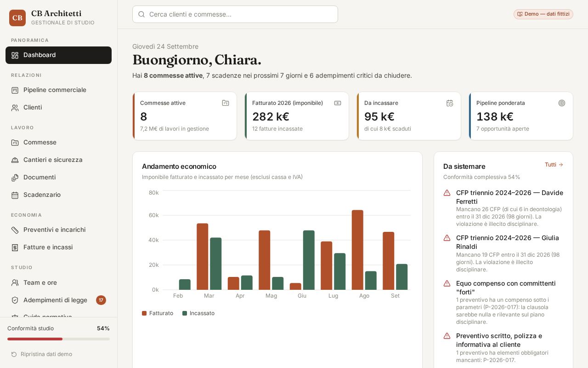
Task: Click the June Incassato bar in chart
Action: click(x=309, y=260)
